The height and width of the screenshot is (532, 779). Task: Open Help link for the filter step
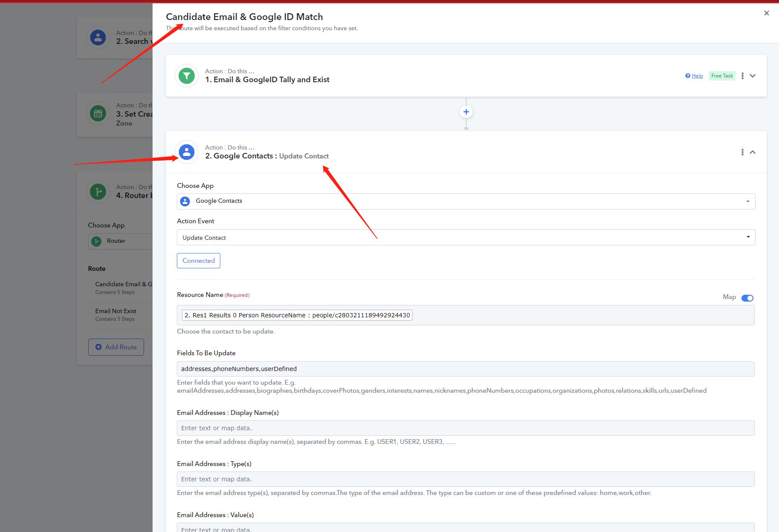pyautogui.click(x=697, y=76)
